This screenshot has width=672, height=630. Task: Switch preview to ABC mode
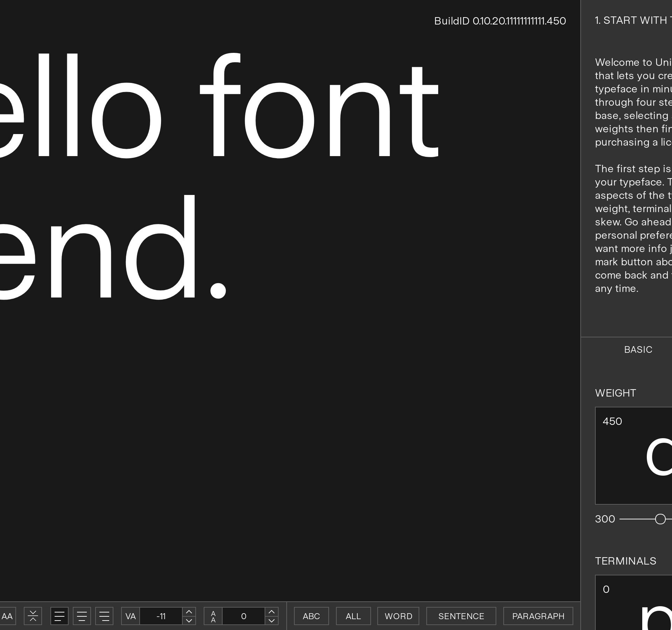click(x=311, y=616)
